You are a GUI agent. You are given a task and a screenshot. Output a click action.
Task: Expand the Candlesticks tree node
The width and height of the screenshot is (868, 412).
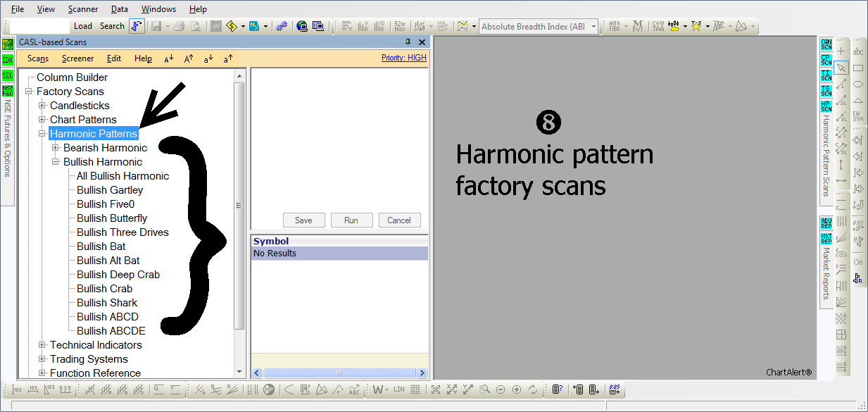click(42, 106)
